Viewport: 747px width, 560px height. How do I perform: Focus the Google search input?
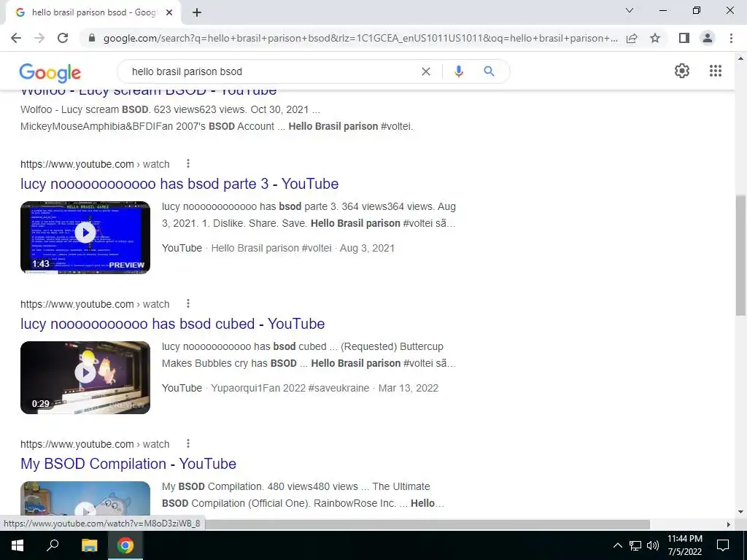point(271,71)
